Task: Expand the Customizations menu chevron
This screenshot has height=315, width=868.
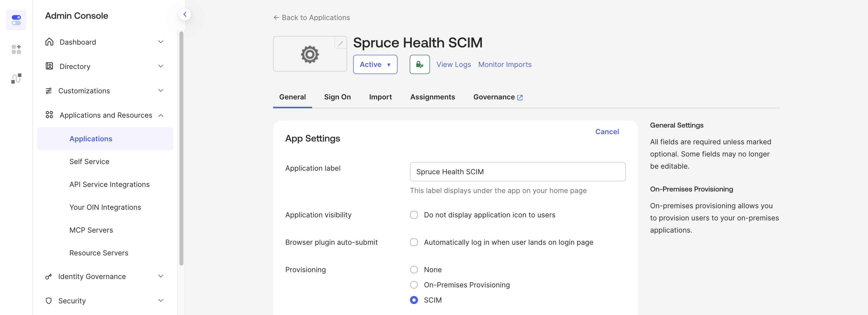Action: (x=161, y=90)
